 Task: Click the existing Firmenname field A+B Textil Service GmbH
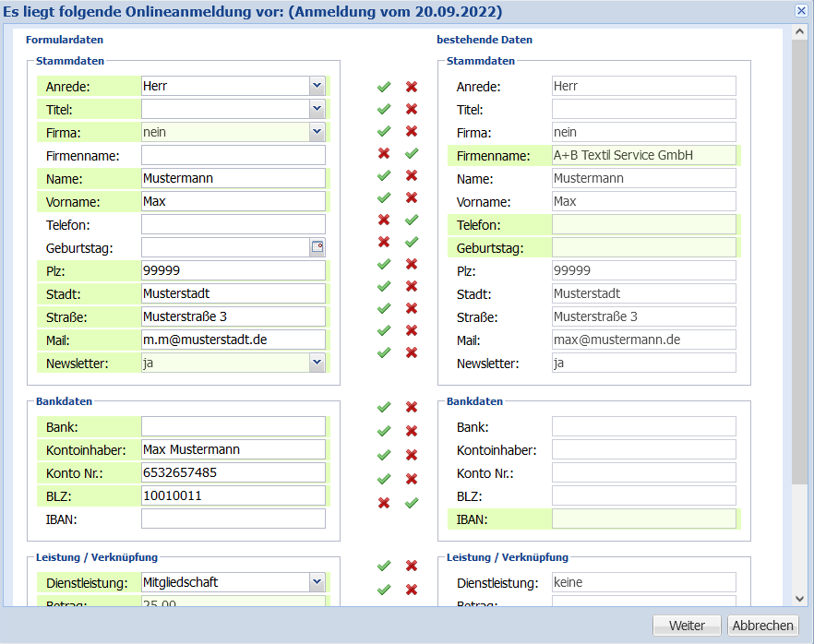[644, 155]
